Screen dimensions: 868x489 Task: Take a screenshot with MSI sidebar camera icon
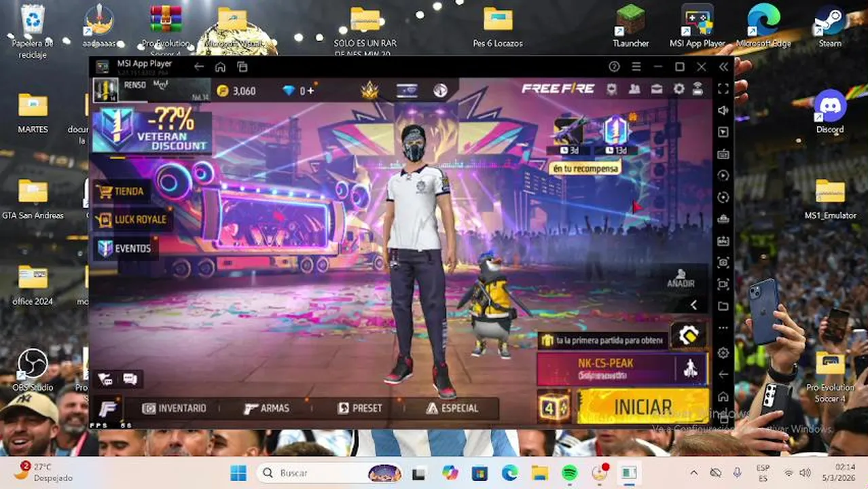723,262
